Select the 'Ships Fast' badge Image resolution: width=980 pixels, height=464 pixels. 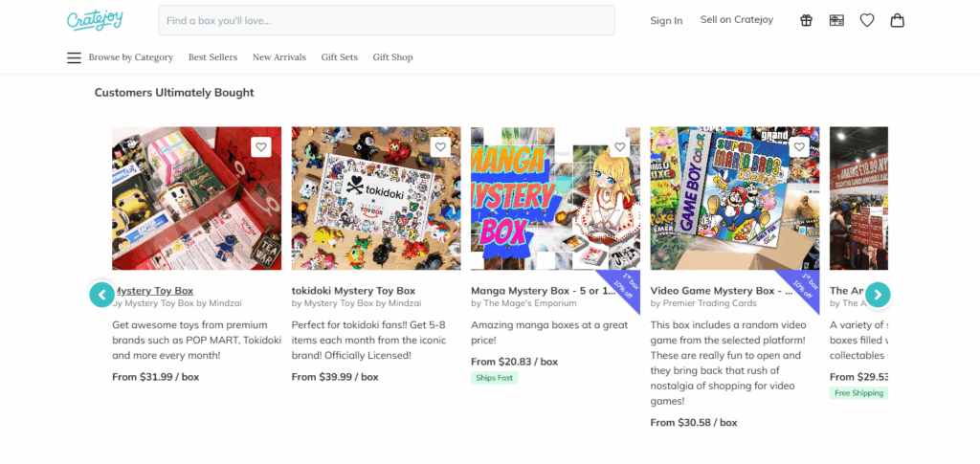tap(495, 378)
